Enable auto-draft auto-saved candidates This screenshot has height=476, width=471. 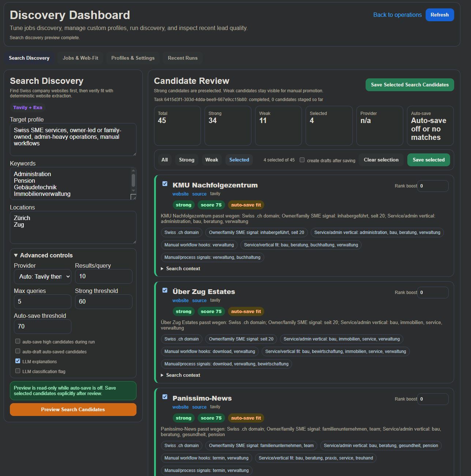[x=18, y=351]
